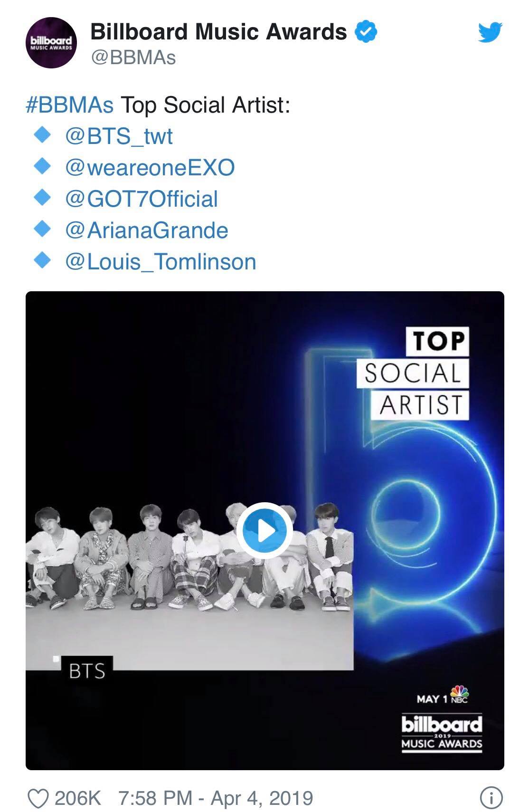
Task: Click the 206K likes count
Action: [78, 798]
